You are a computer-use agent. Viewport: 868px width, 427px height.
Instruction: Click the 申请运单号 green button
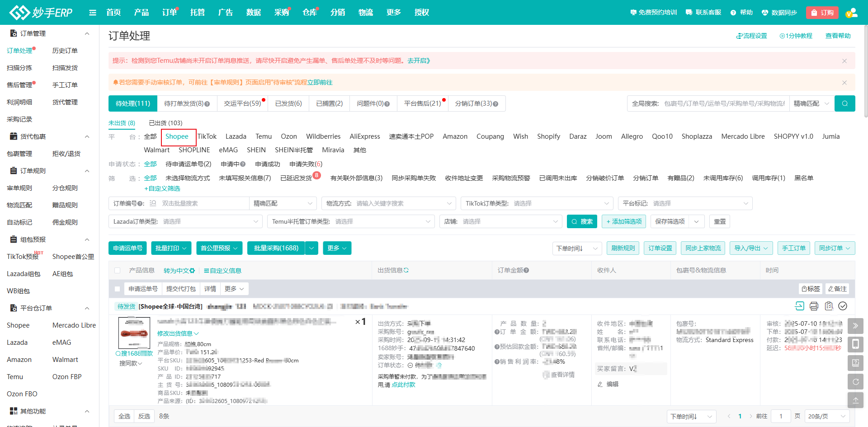[127, 248]
